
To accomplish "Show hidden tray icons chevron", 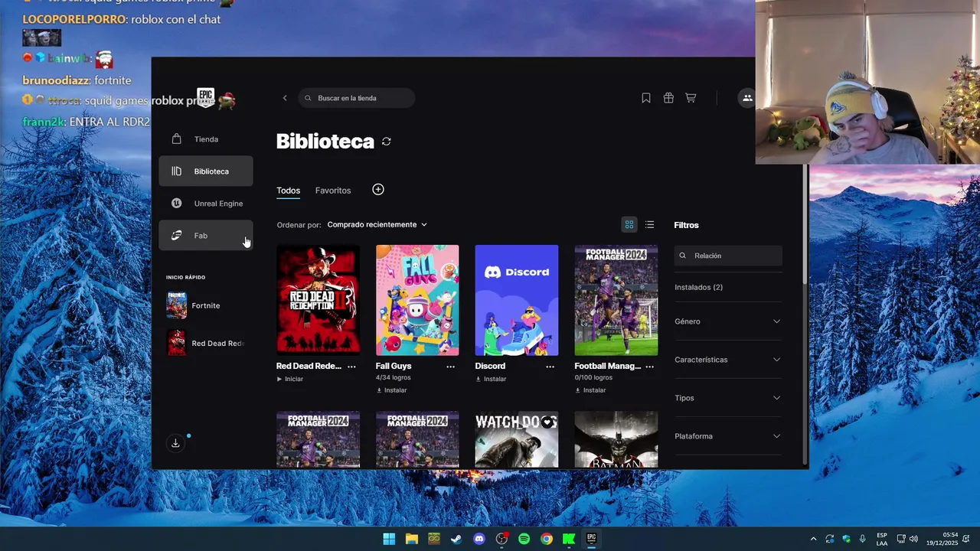I will pyautogui.click(x=813, y=539).
